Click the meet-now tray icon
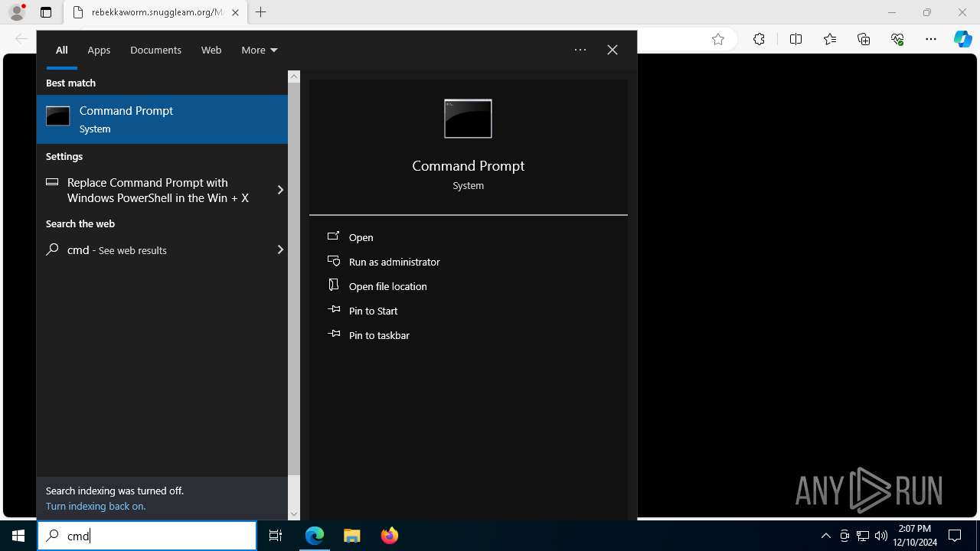Viewport: 980px width, 551px height. click(x=844, y=536)
